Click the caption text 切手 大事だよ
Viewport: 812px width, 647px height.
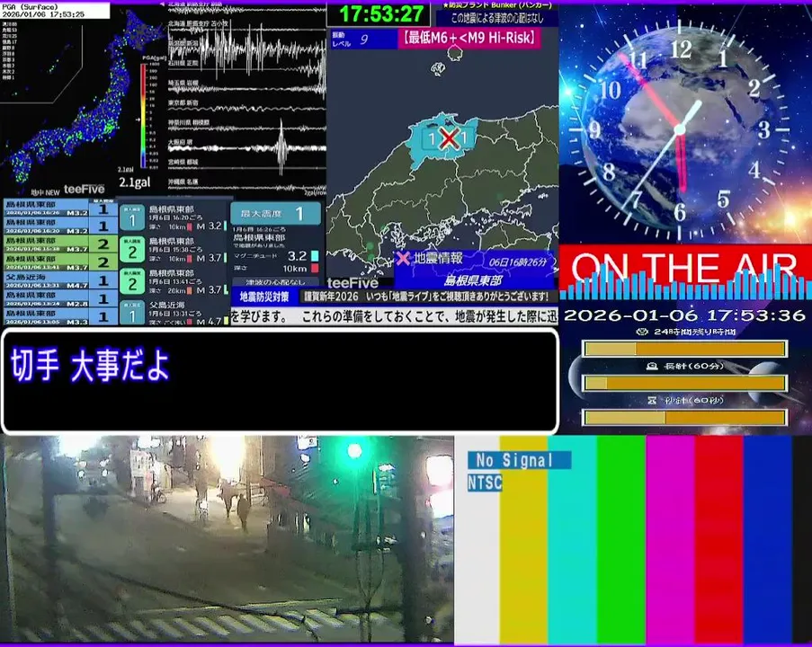point(90,366)
